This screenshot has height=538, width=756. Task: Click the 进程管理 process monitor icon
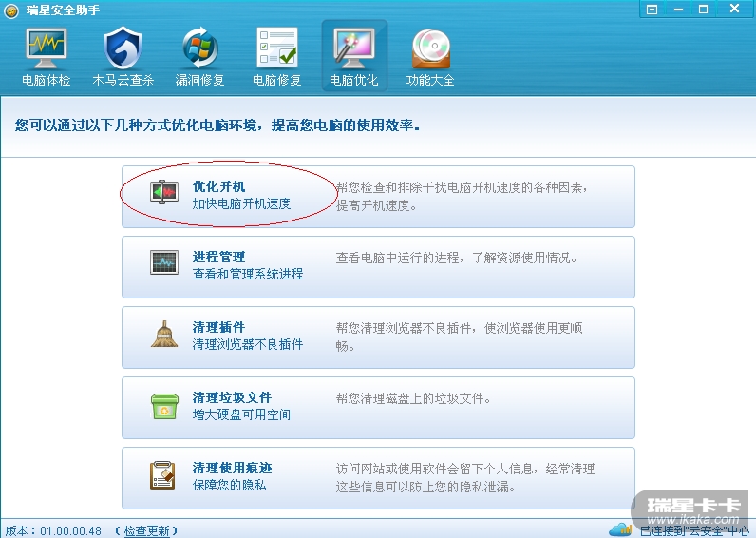(x=164, y=262)
